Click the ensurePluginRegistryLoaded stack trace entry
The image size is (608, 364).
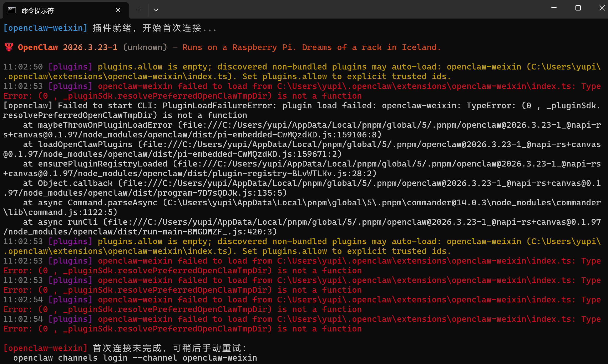point(103,164)
